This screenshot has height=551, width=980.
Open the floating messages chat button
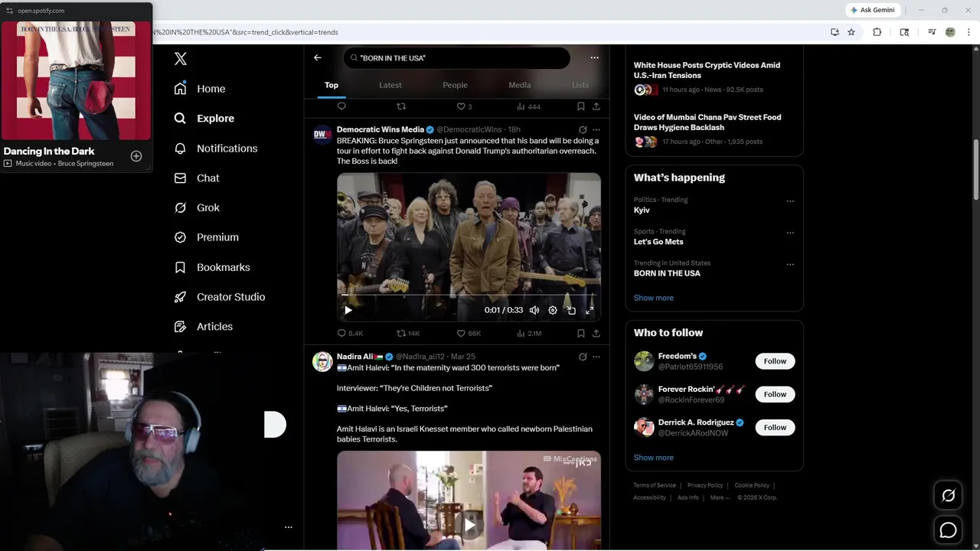(x=948, y=530)
